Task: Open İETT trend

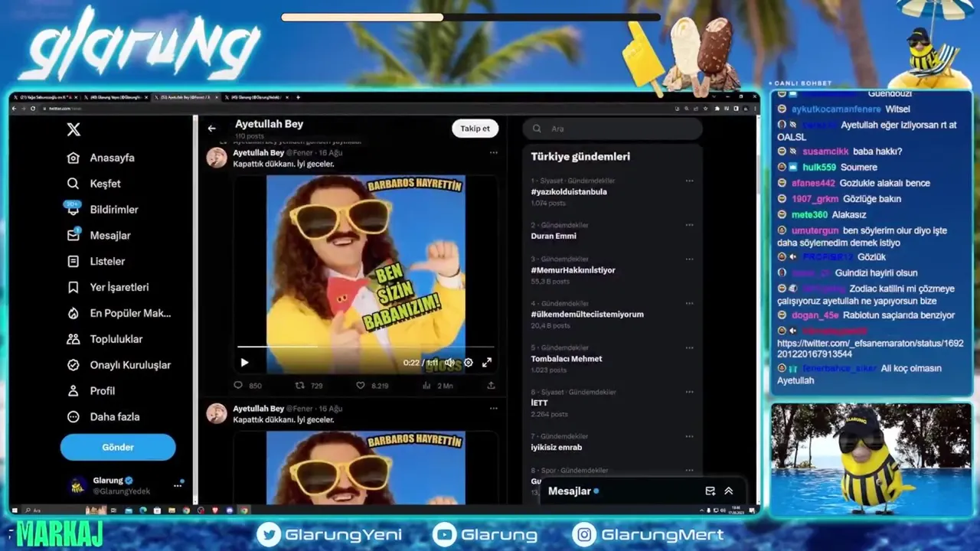Action: point(540,403)
